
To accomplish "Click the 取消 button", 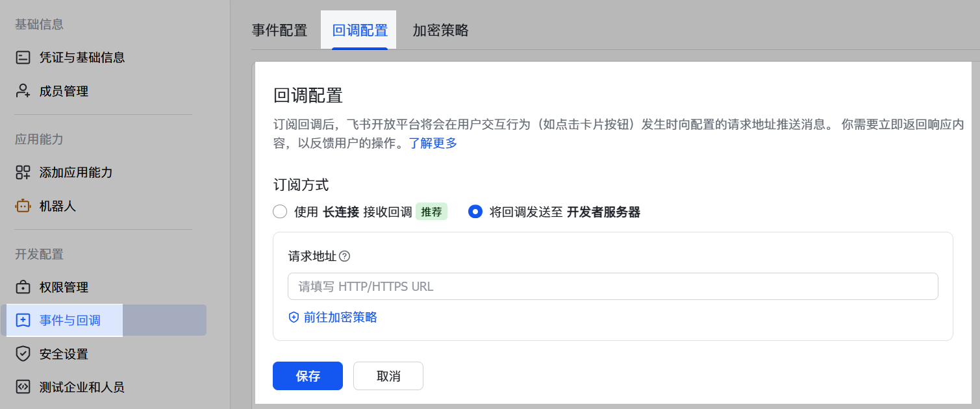I will [x=388, y=376].
